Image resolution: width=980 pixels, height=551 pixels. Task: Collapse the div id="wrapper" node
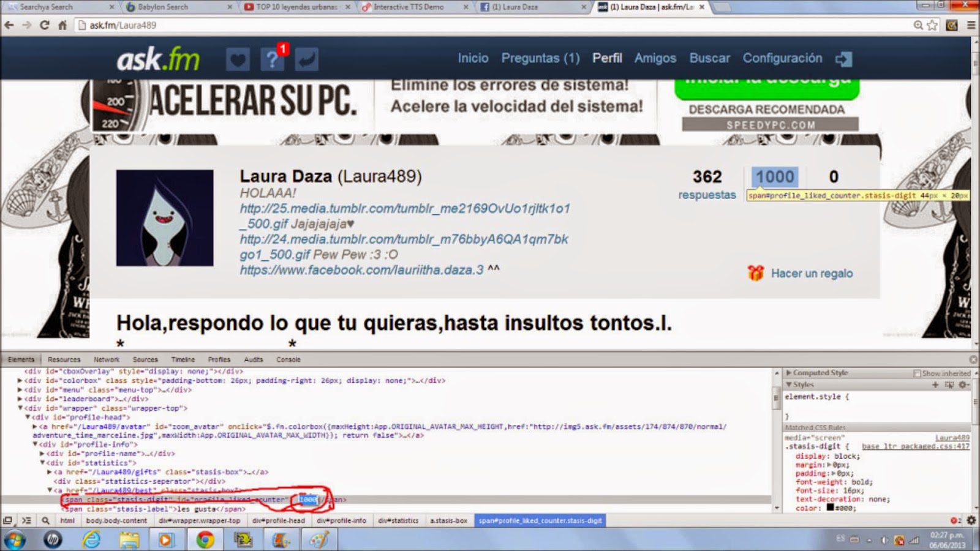20,408
